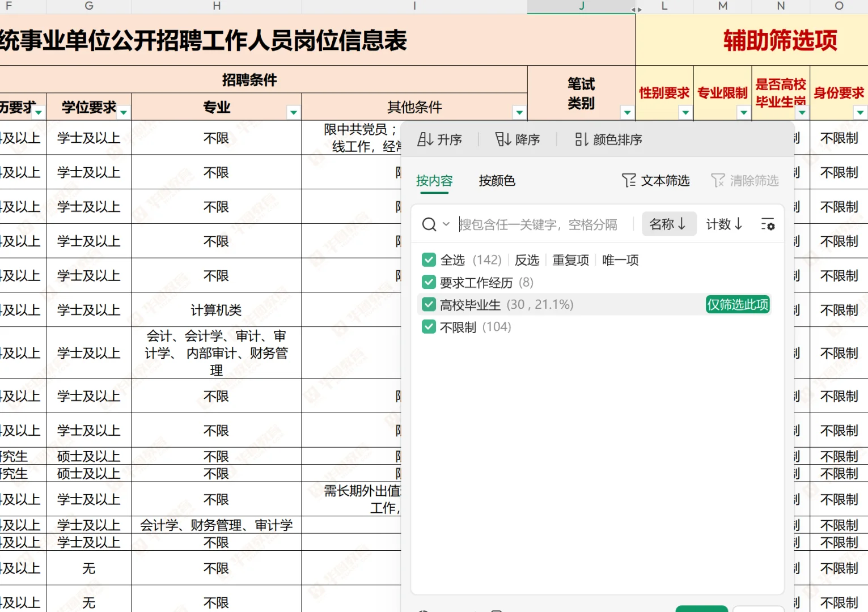Select column G header
The height and width of the screenshot is (612, 868).
click(89, 6)
